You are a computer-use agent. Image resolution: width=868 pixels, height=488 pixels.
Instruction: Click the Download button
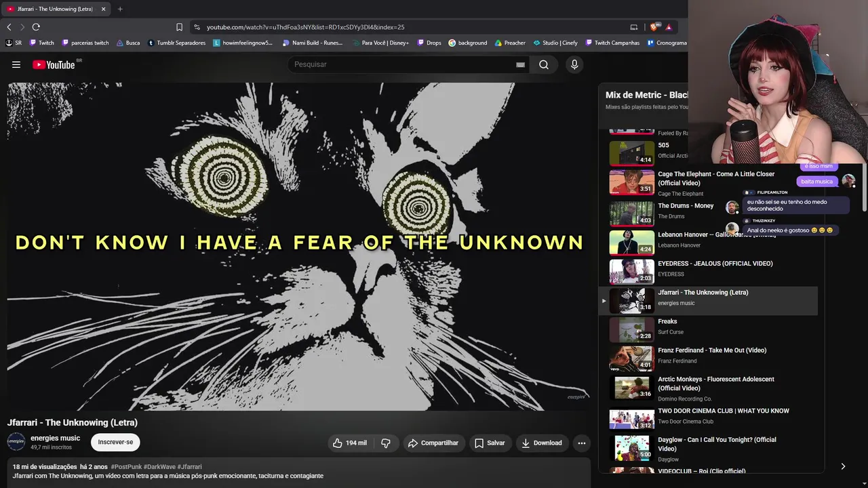[x=542, y=443]
